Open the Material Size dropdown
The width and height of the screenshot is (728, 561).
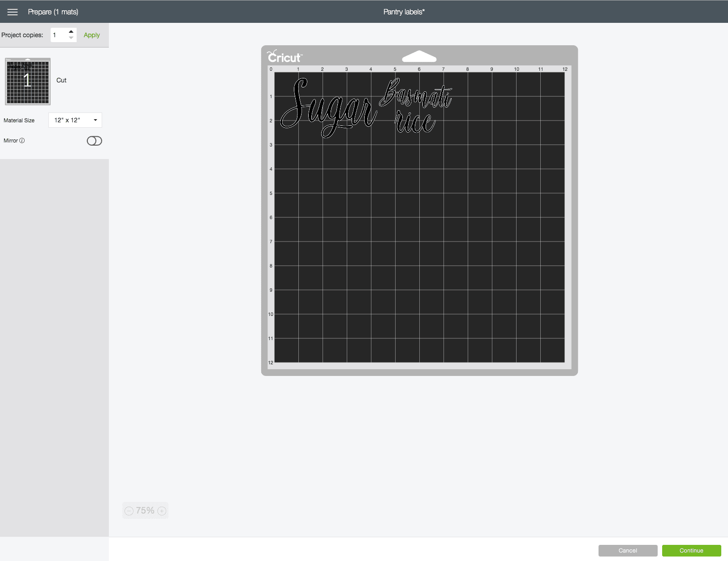pyautogui.click(x=74, y=120)
